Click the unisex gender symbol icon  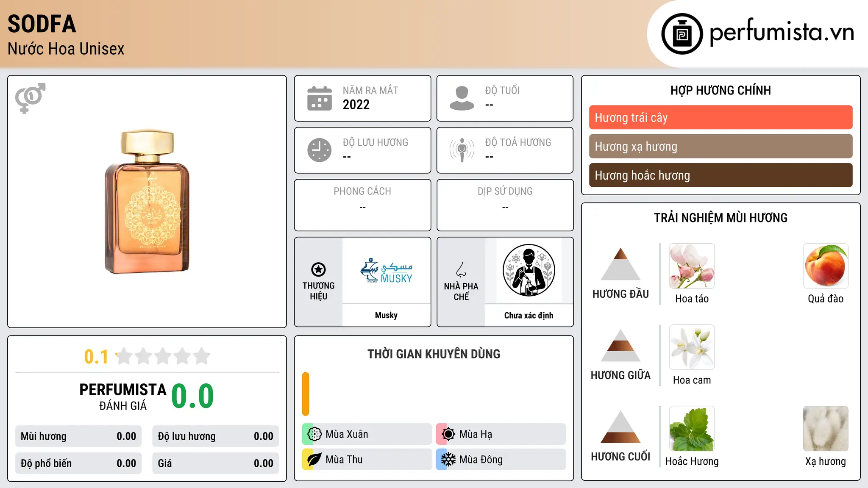(30, 98)
